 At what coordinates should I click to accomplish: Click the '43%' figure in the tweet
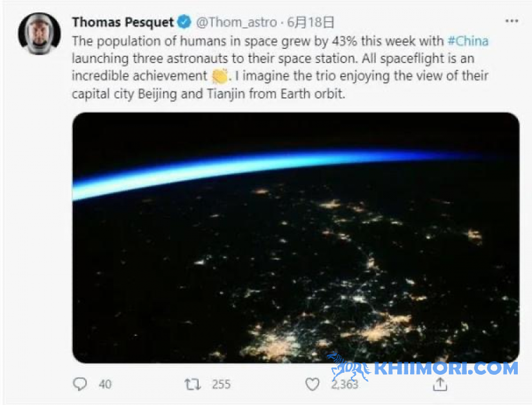point(344,41)
